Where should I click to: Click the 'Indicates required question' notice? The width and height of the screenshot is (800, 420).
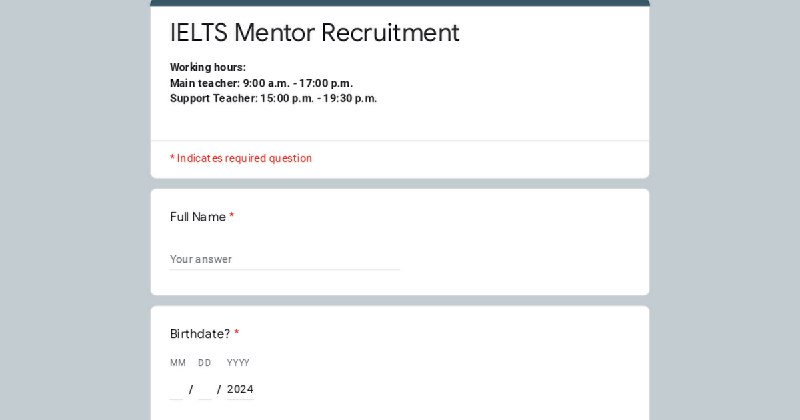[x=241, y=158]
